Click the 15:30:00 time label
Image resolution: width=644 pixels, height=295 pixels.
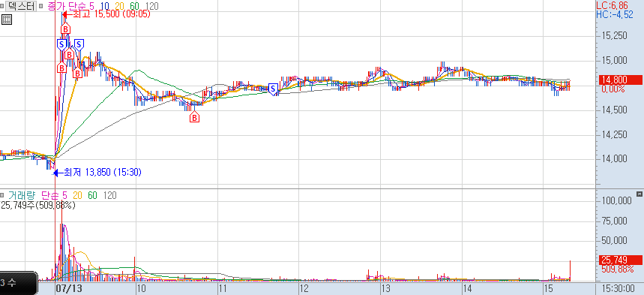[618, 287]
